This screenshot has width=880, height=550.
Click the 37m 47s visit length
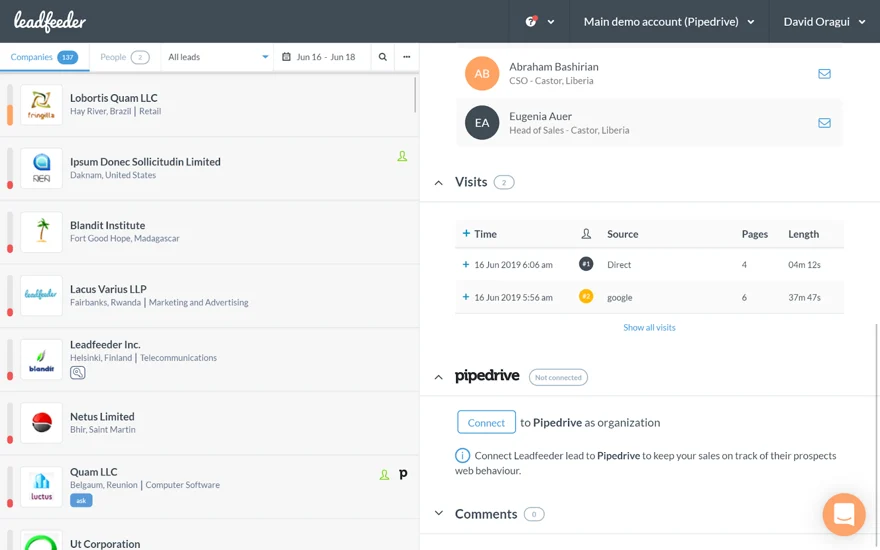click(804, 297)
